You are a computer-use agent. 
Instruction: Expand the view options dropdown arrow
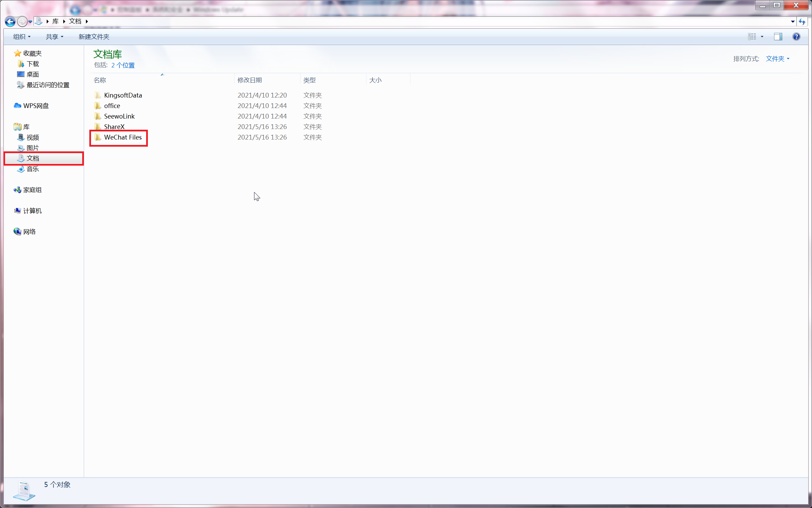pyautogui.click(x=762, y=37)
